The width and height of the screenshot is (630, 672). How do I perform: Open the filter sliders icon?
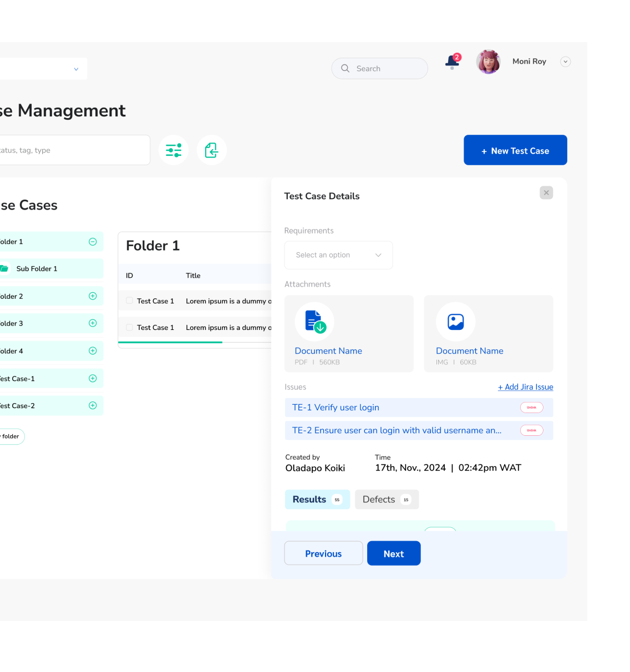tap(174, 150)
